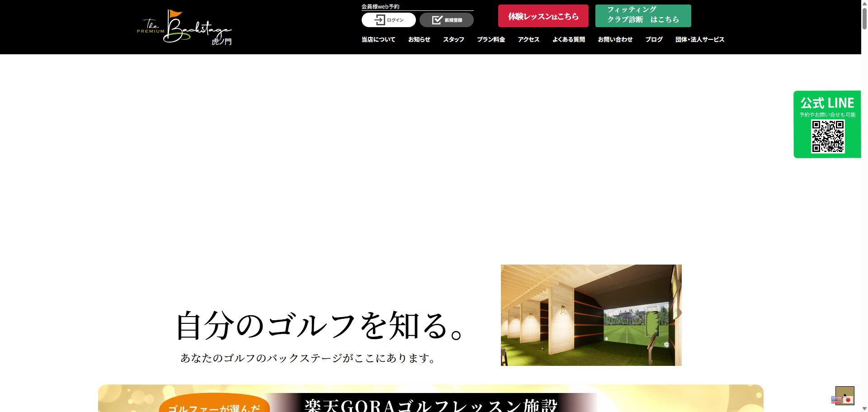Click the ログイン login arrow icon

point(379,20)
